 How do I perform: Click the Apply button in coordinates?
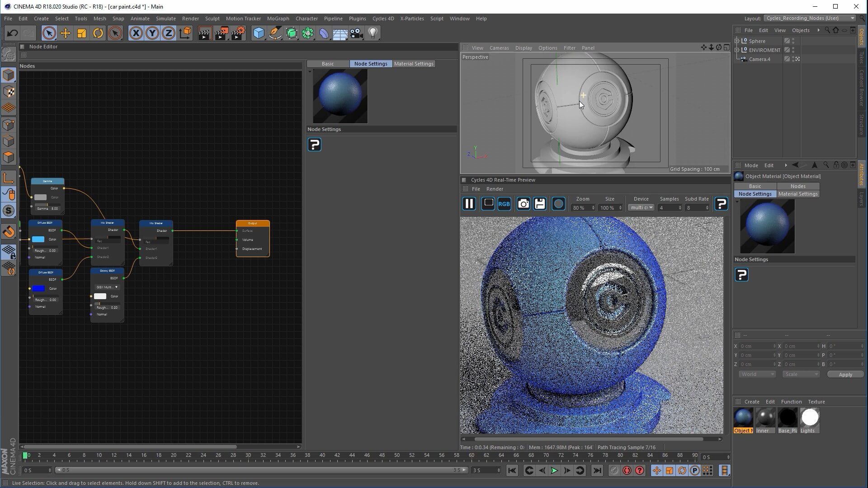[845, 375]
